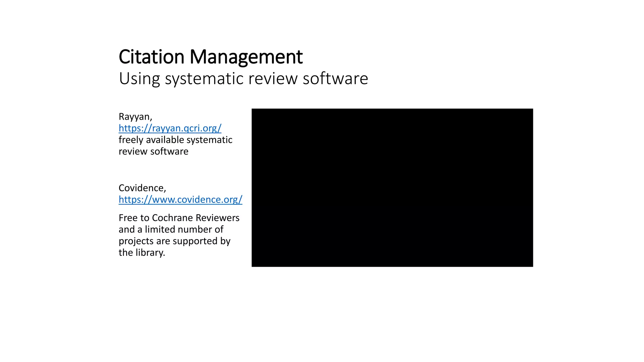Viewport: 644px width, 362px height.
Task: Click 'and a limited number of' line
Action: coord(171,229)
